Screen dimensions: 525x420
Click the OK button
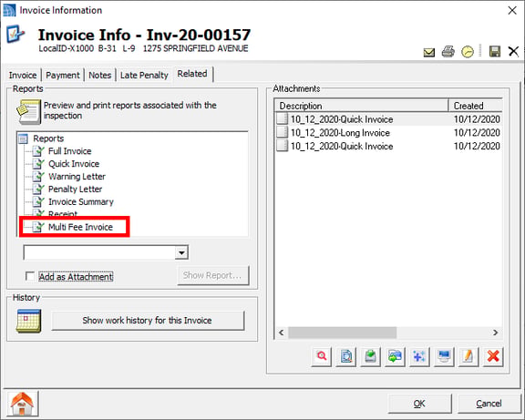pyautogui.click(x=419, y=404)
